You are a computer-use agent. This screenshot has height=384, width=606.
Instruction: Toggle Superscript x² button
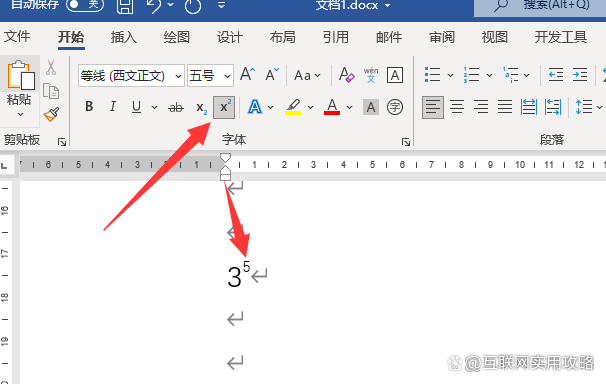[x=224, y=107]
